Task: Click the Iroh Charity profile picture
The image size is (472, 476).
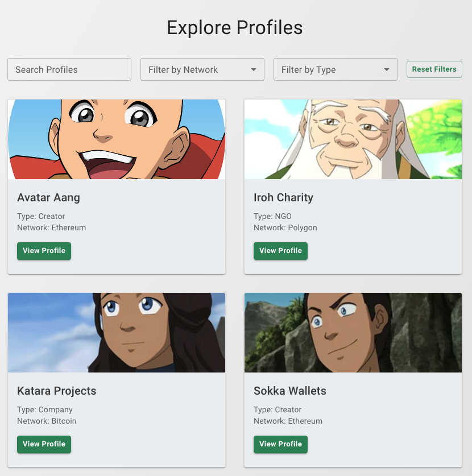Action: coord(353,139)
